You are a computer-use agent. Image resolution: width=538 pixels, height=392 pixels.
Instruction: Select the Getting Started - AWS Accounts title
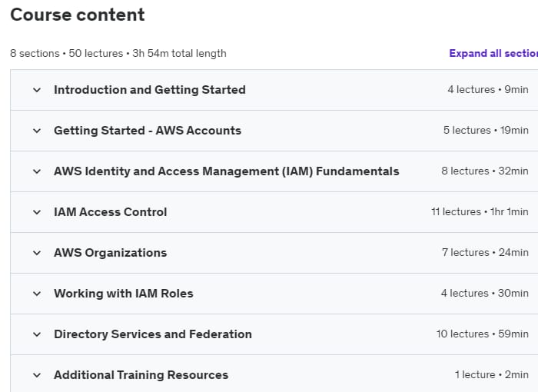[148, 131]
